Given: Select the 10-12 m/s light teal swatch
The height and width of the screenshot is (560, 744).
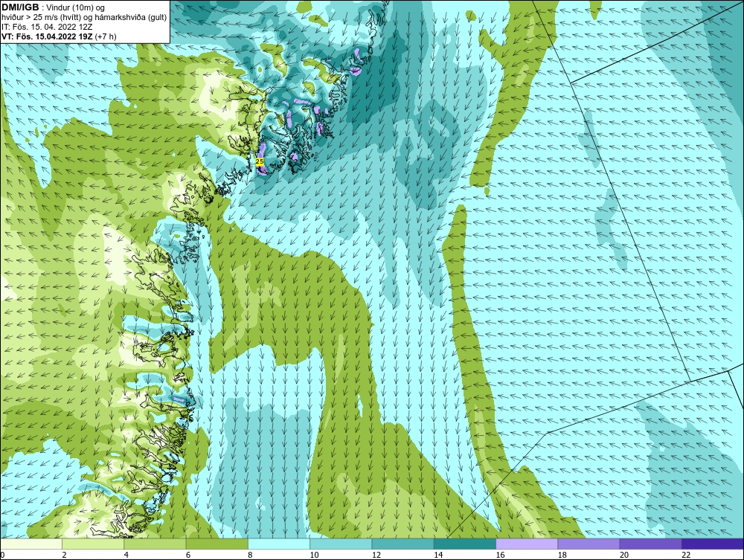Looking at the screenshot, I should (x=341, y=544).
